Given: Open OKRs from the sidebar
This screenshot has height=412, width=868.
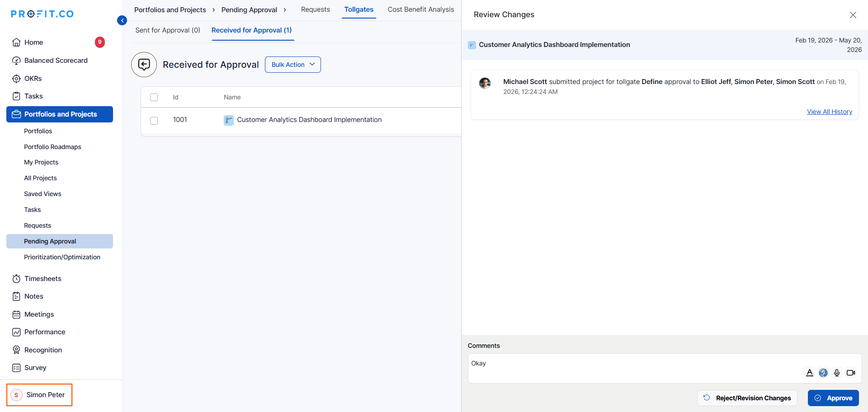Looking at the screenshot, I should click(x=33, y=79).
